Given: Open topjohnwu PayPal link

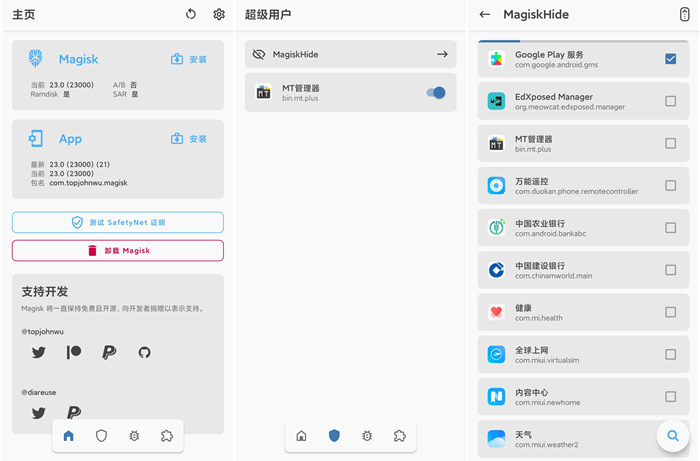Looking at the screenshot, I should [109, 353].
